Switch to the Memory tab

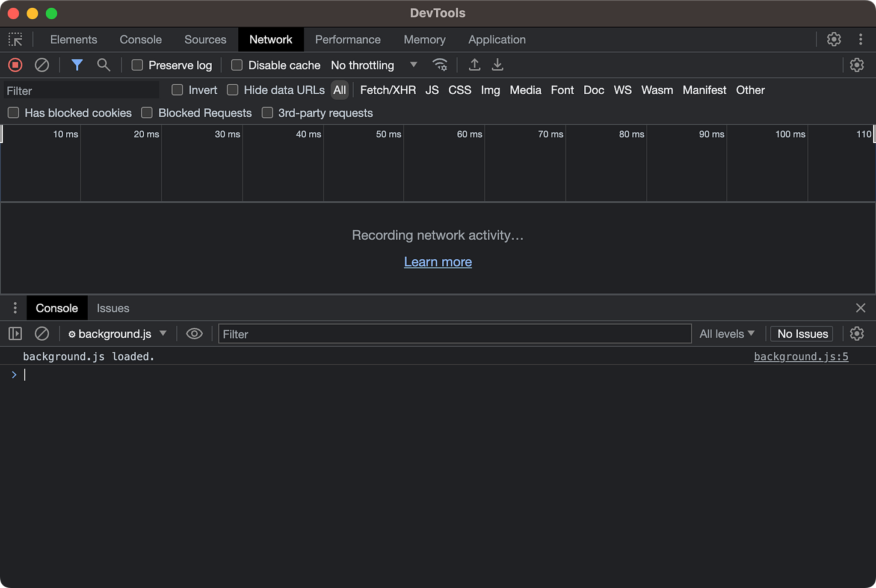[x=425, y=40]
